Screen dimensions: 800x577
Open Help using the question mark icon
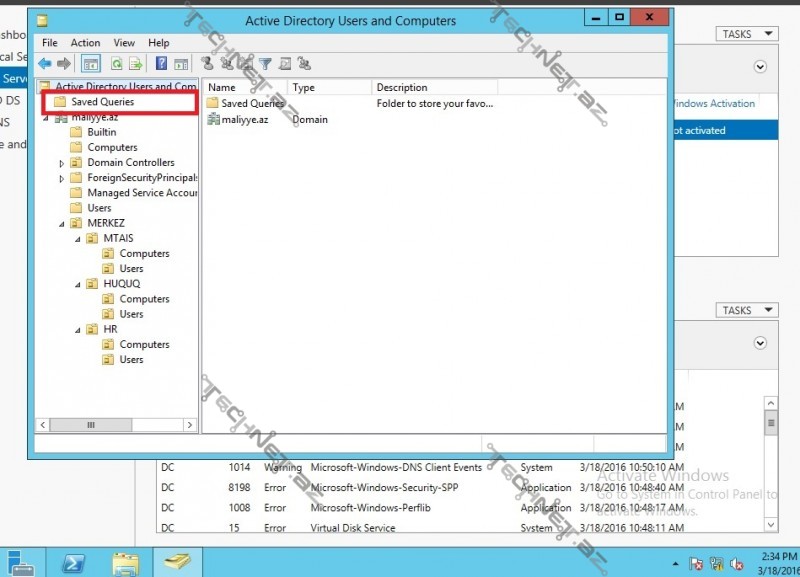(x=162, y=63)
